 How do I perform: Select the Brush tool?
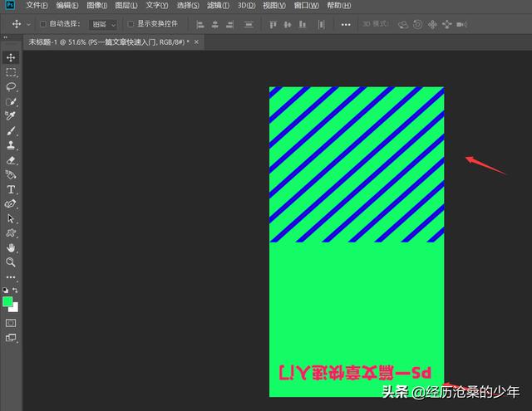point(11,131)
